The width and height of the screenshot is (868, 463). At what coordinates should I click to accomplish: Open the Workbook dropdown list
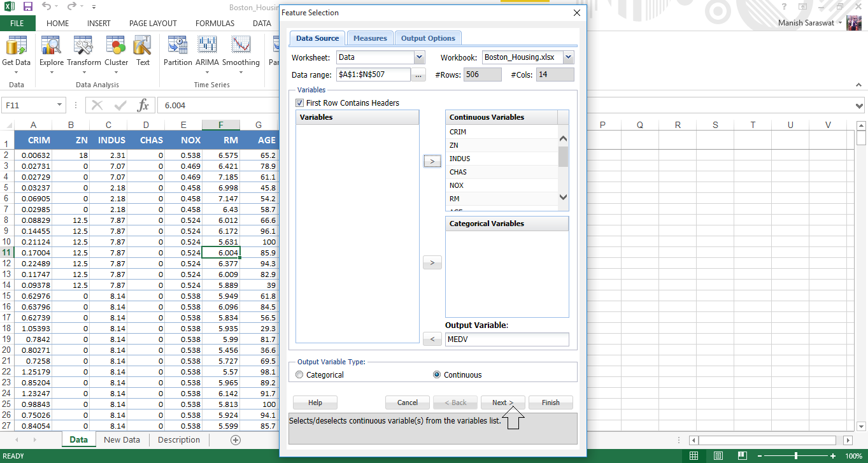pyautogui.click(x=568, y=57)
